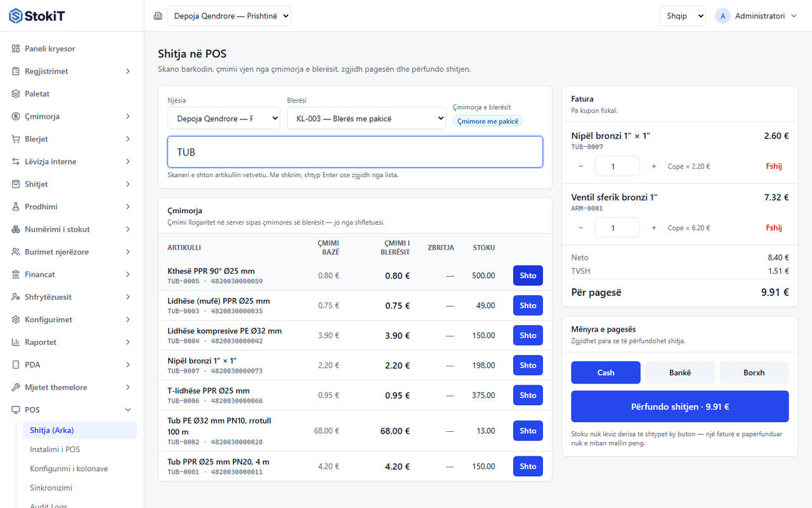This screenshot has width=812, height=508.
Task: Select Cash payment method
Action: (x=606, y=373)
